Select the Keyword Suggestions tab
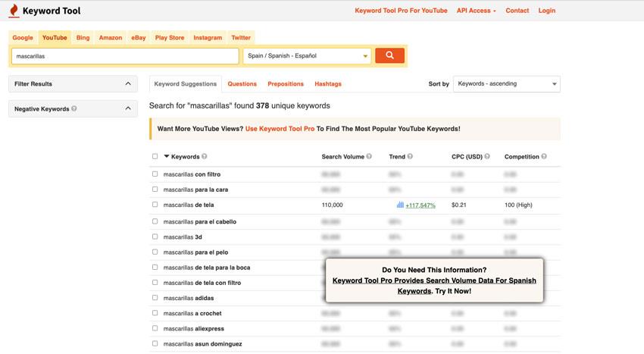644x354 pixels. 185,84
